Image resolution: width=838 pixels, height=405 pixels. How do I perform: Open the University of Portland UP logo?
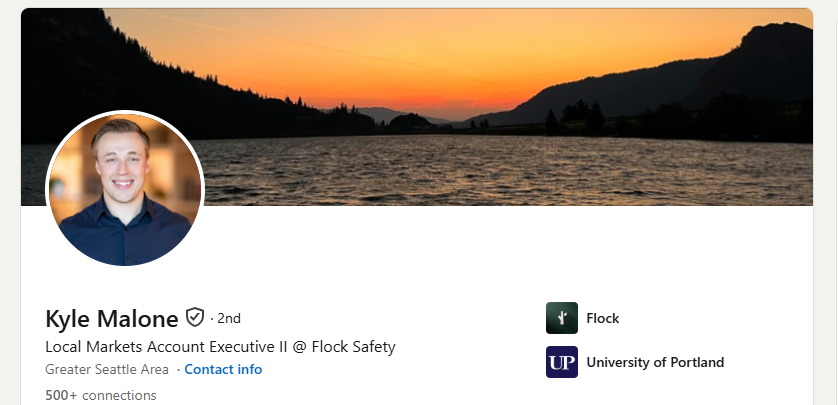coord(562,362)
